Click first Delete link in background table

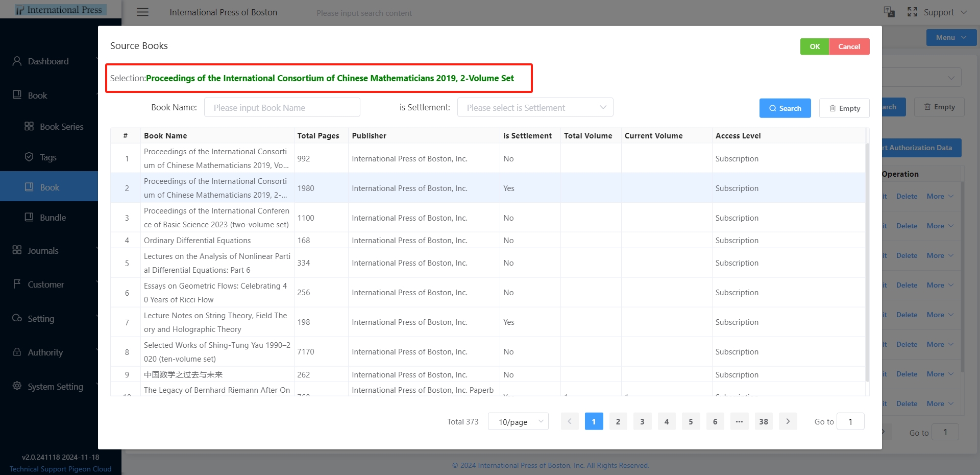click(x=906, y=196)
